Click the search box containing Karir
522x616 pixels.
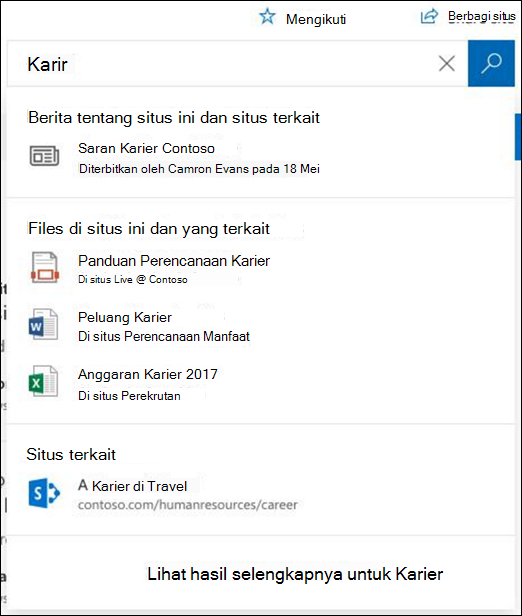[237, 63]
